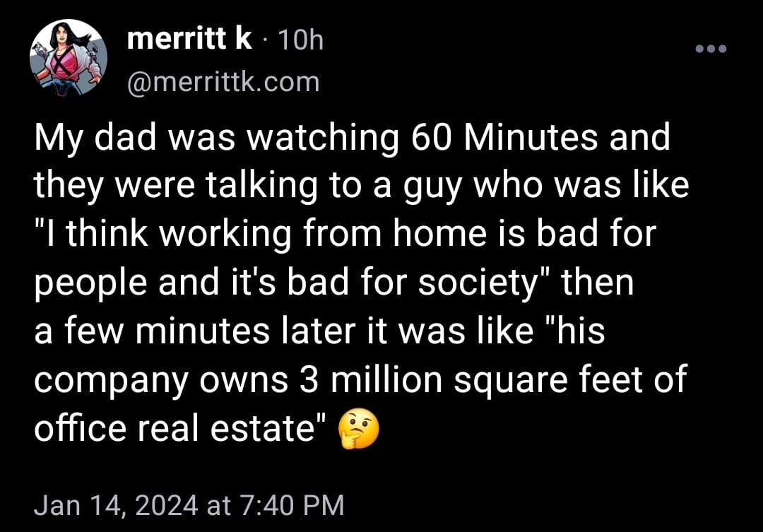
Task: Click the word "owns" in the post
Action: 242,379
